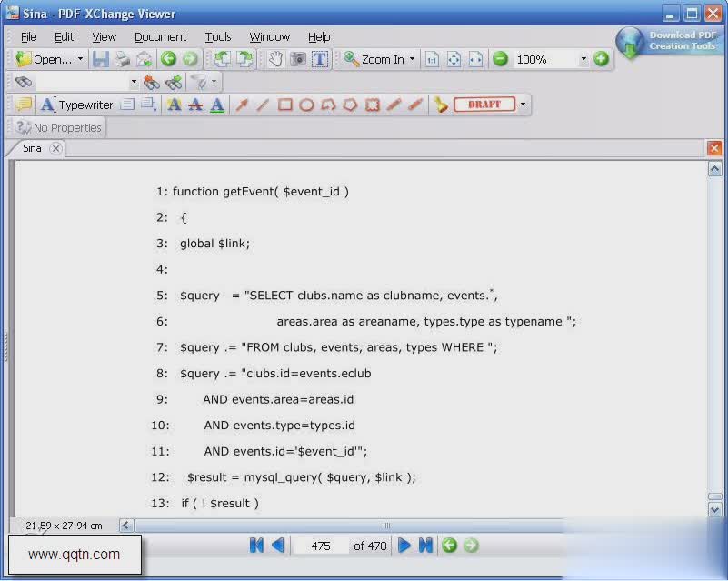
Task: Toggle Fit Width view mode
Action: 475,59
